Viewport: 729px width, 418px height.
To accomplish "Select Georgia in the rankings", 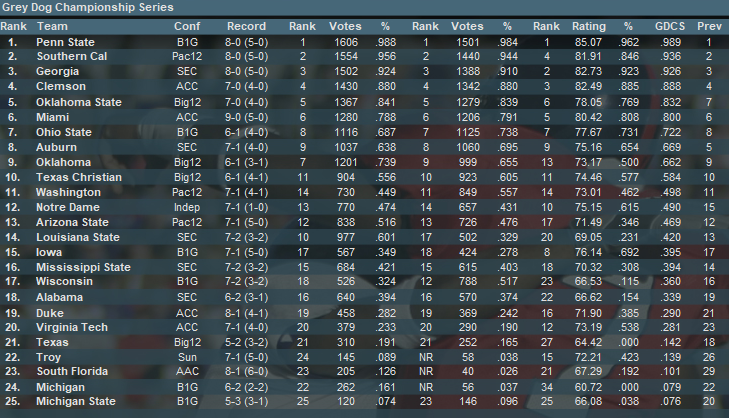I will click(58, 72).
